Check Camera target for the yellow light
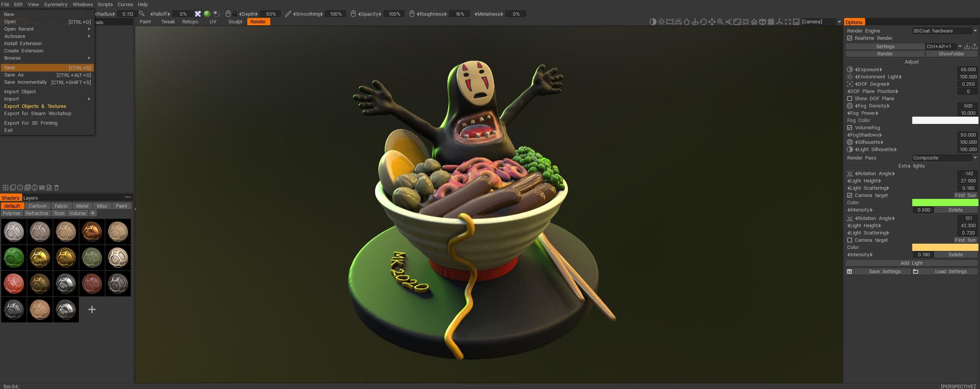This screenshot has height=389, width=980. [x=850, y=240]
